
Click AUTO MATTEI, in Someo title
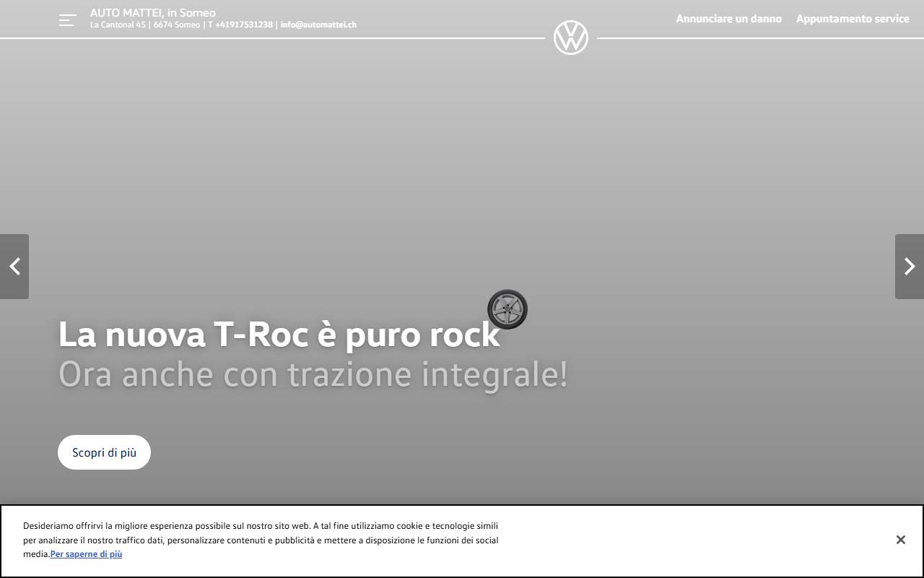(x=152, y=12)
